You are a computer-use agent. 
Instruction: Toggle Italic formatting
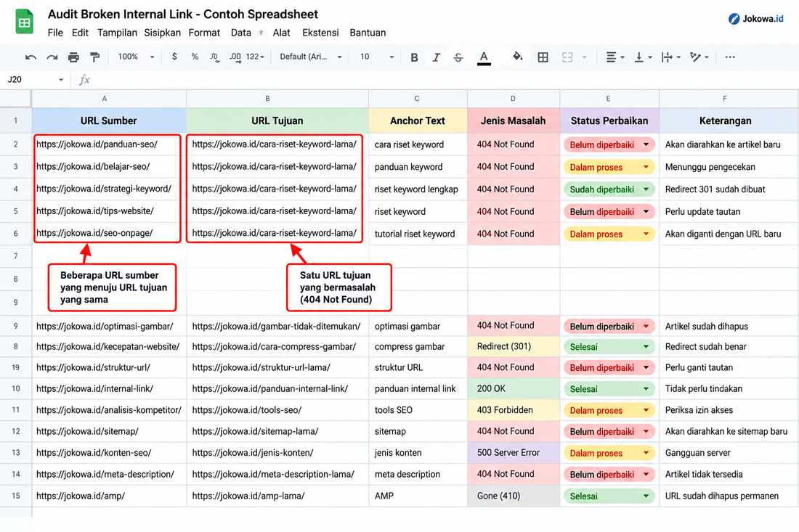click(437, 57)
